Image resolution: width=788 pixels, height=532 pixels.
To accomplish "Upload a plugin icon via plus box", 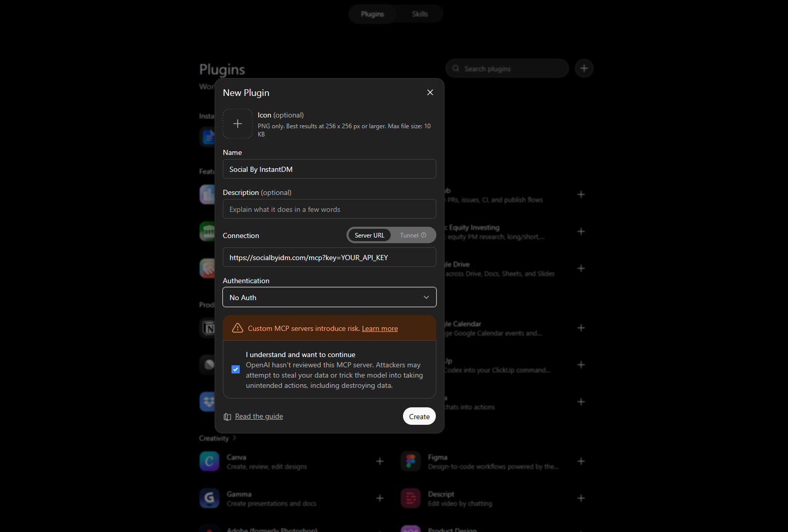I will pyautogui.click(x=238, y=124).
